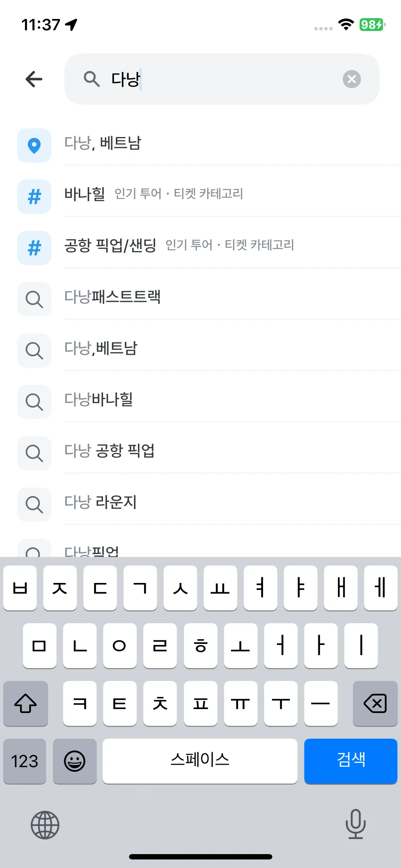The image size is (401, 868).
Task: Tap the back arrow icon
Action: click(x=34, y=79)
